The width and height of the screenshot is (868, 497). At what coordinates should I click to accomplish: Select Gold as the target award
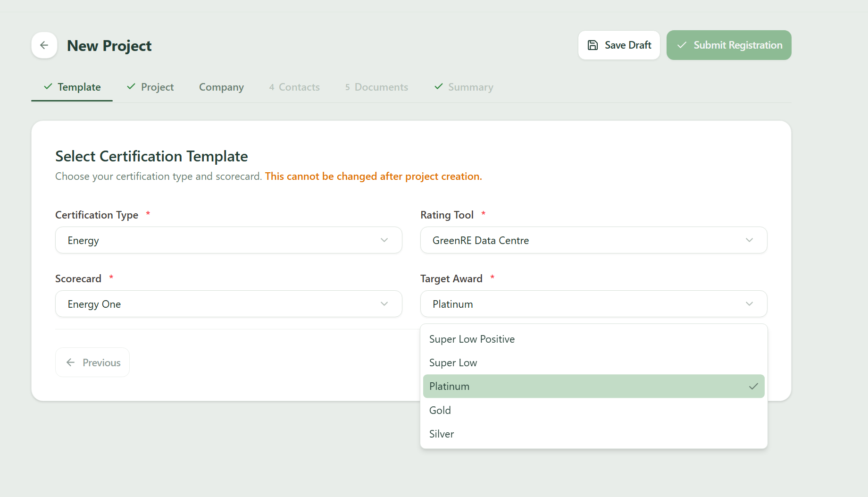click(x=594, y=411)
